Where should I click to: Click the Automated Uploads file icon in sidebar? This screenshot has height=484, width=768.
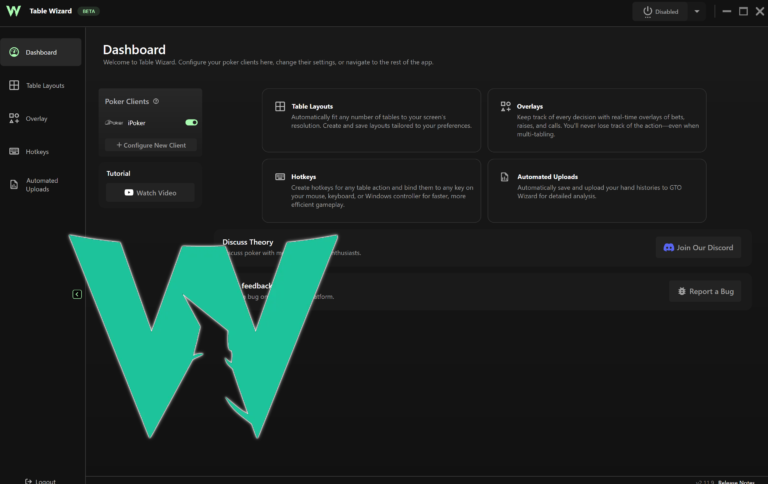[14, 185]
